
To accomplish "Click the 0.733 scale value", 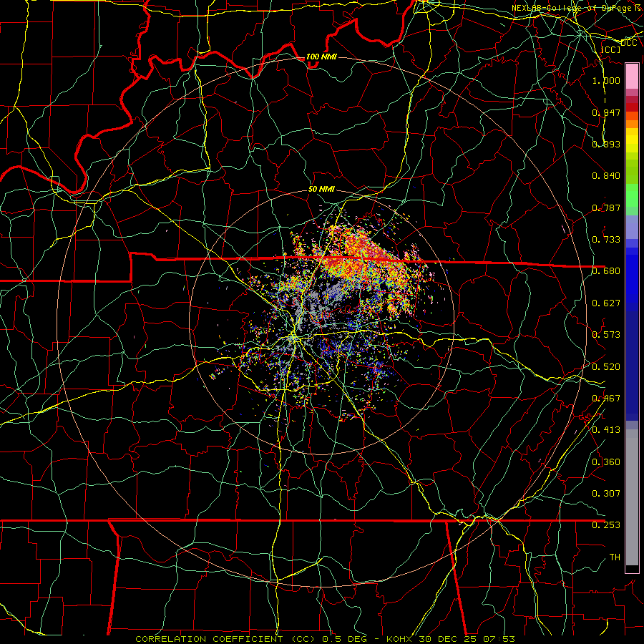I will 606,240.
